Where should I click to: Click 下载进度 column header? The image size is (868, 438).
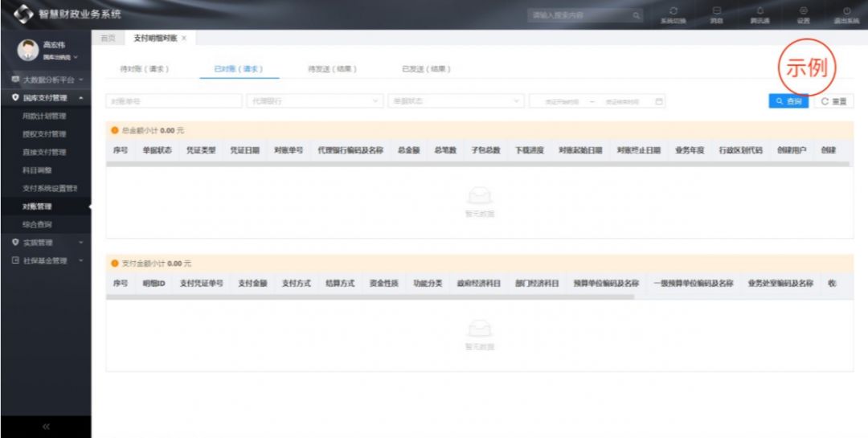tap(530, 150)
